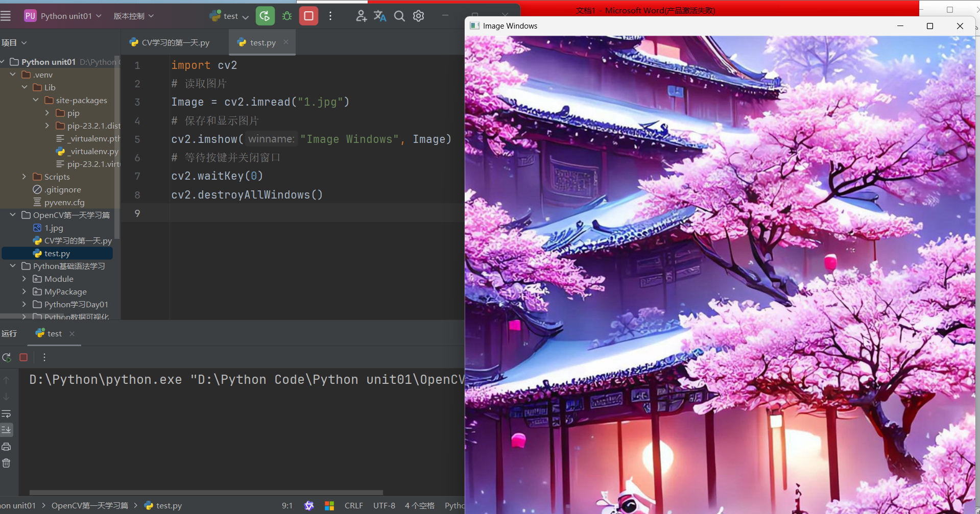The height and width of the screenshot is (514, 980).
Task: Open Search Everywhere magnifier
Action: [x=399, y=16]
